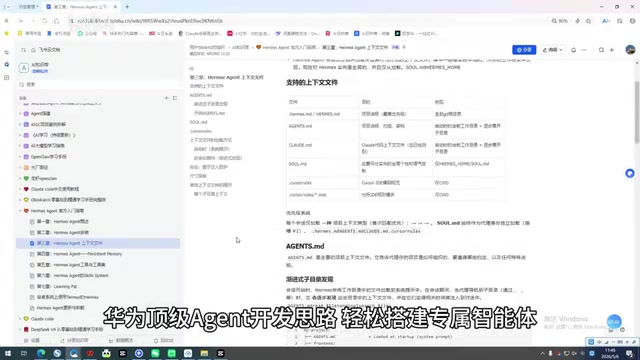Click the browser refresh icon
Image resolution: width=640 pixels, height=360 pixels.
tap(44, 21)
